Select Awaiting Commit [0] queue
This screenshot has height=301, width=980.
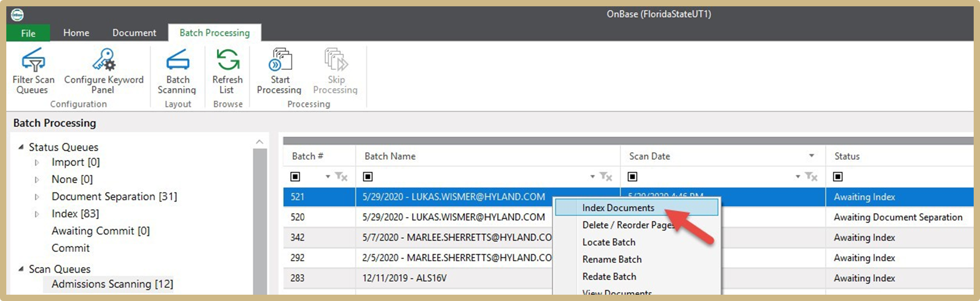pyautogui.click(x=101, y=231)
